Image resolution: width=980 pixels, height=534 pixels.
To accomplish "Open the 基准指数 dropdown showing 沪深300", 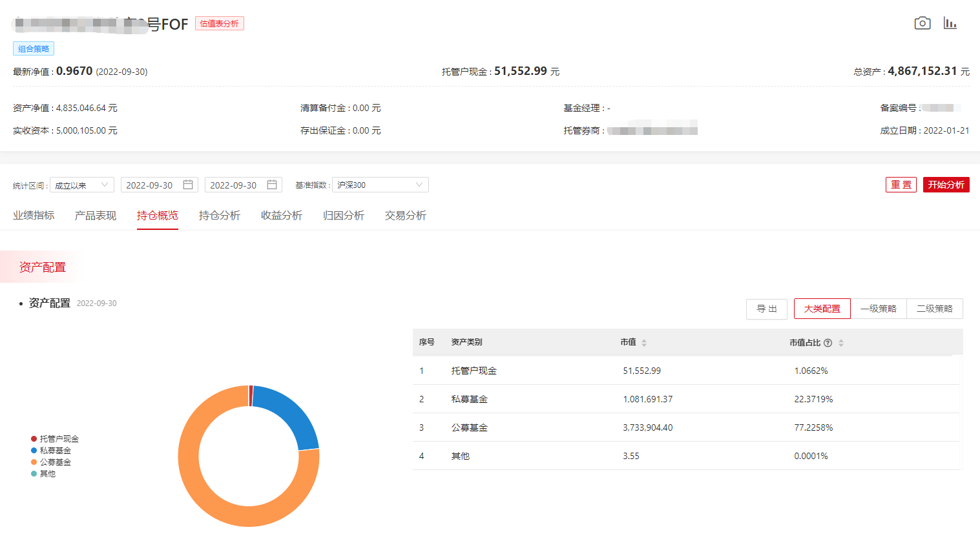I will point(380,184).
